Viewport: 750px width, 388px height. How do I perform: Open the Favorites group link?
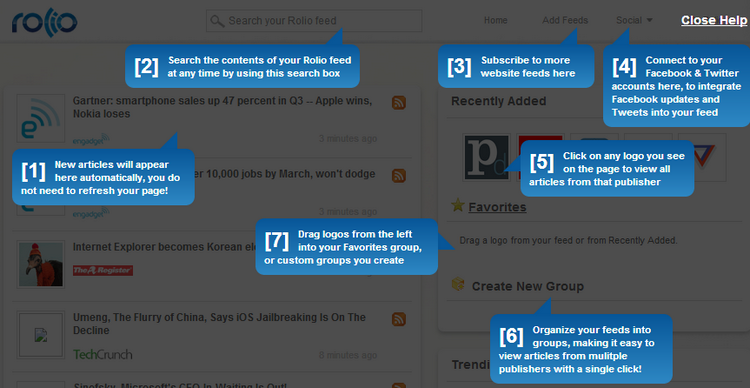click(x=497, y=207)
